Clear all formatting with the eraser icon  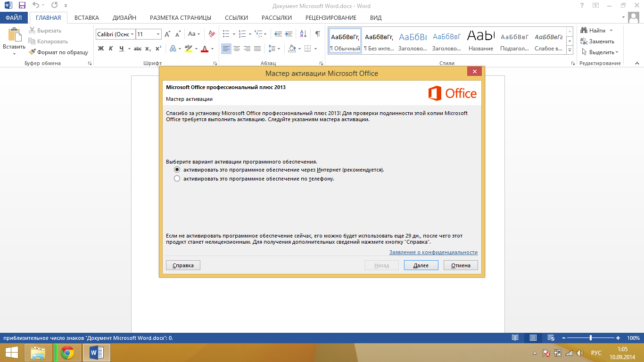pos(211,34)
